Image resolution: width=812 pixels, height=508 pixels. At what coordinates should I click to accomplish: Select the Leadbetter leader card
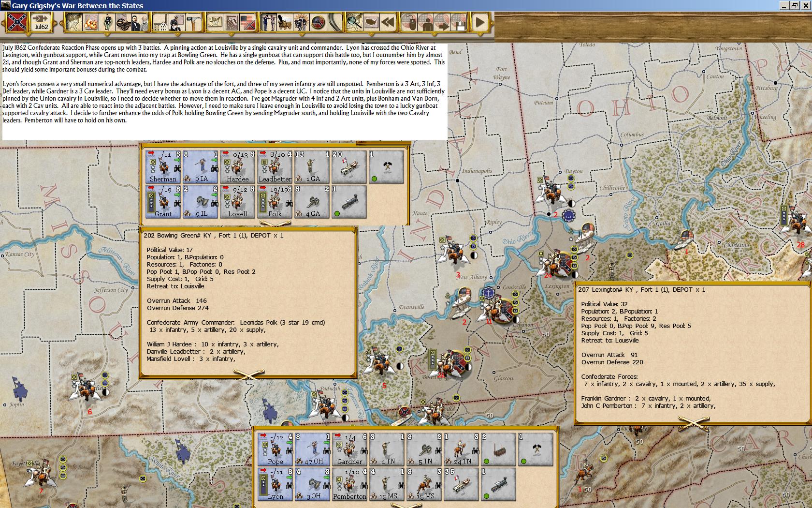[275, 166]
